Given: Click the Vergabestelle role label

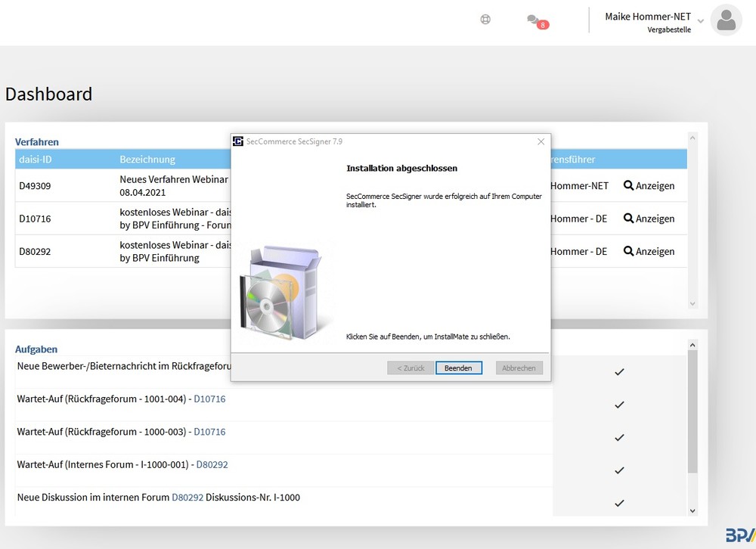Looking at the screenshot, I should click(669, 30).
